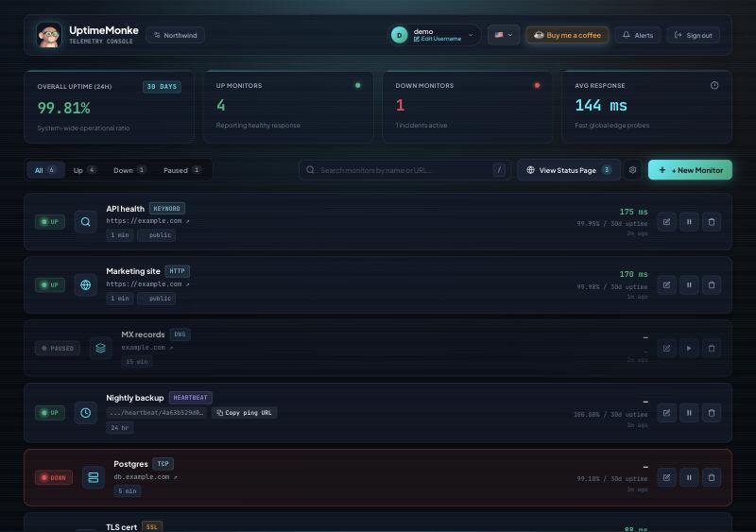Click the 99.81% overall uptime value
Image resolution: width=756 pixels, height=532 pixels.
[x=63, y=108]
